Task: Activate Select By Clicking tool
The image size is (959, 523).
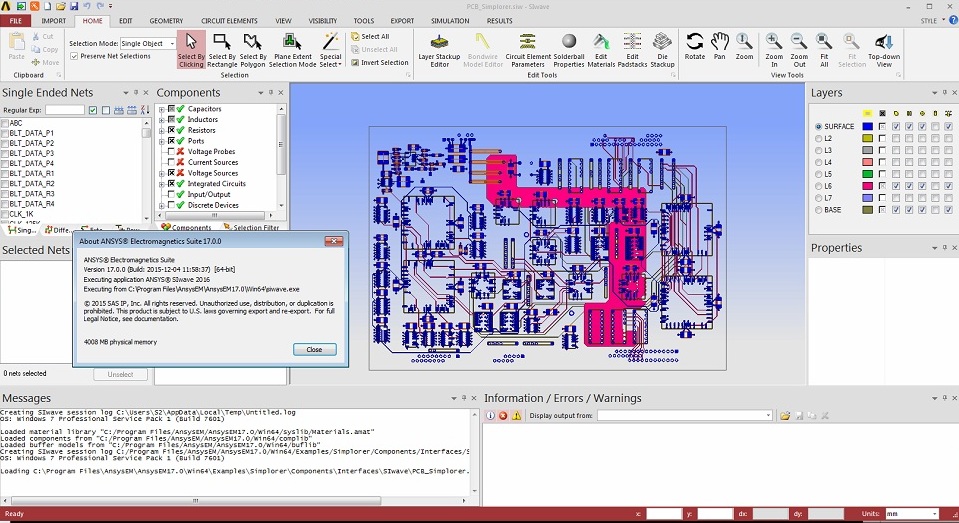Action: 191,50
